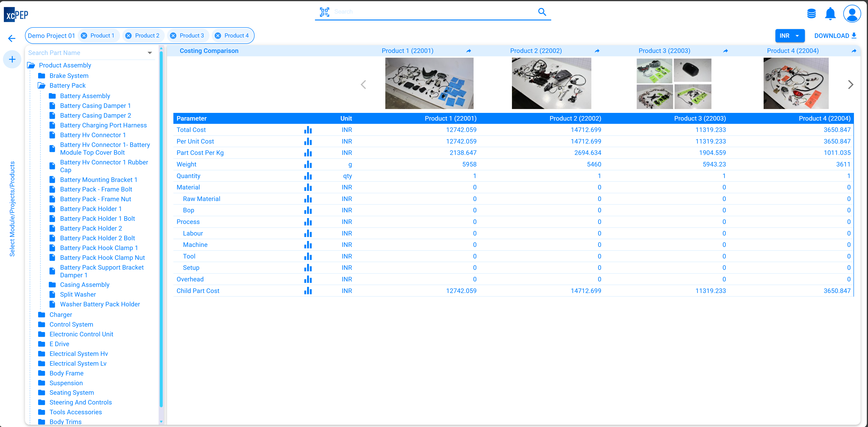This screenshot has width=868, height=427.
Task: Open the user profile icon
Action: pyautogui.click(x=852, y=14)
